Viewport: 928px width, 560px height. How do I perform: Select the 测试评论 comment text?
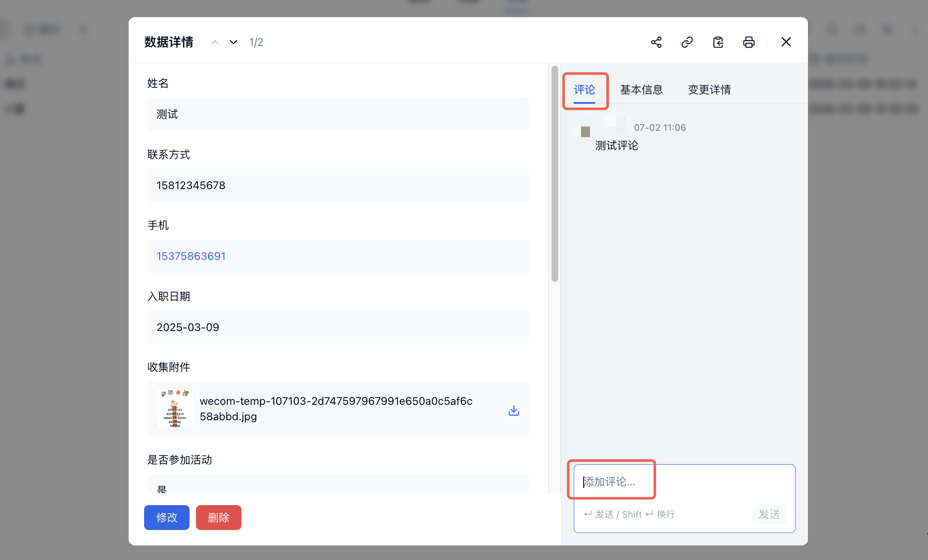click(617, 146)
